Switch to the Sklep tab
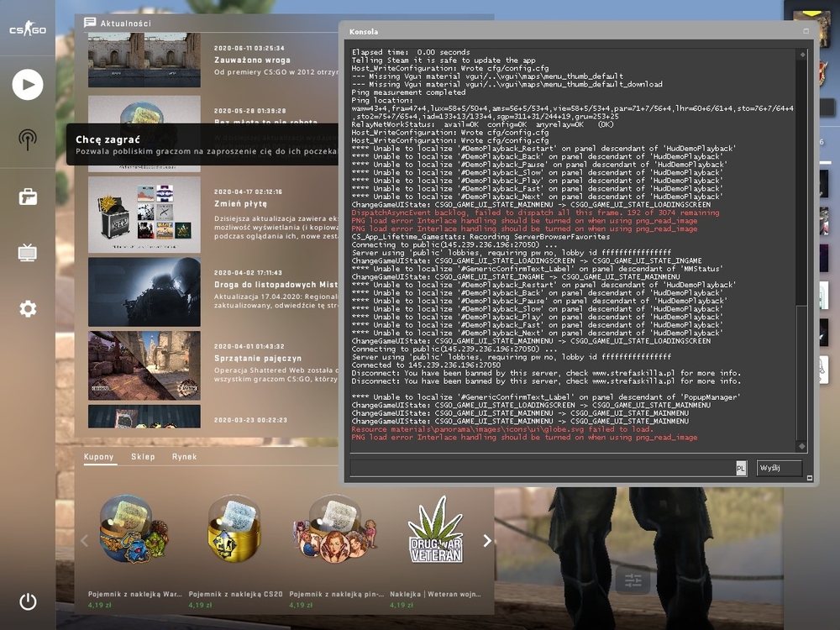 point(143,456)
